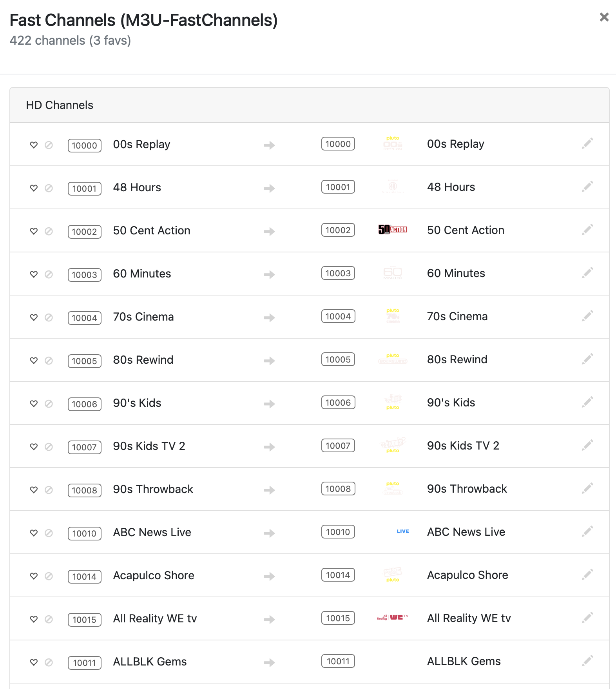Click the HD Channels section header
This screenshot has height=689, width=616.
point(310,105)
